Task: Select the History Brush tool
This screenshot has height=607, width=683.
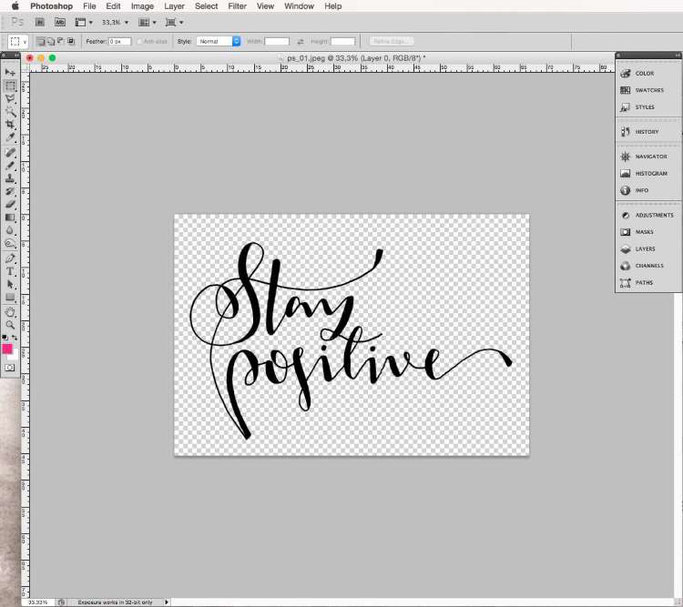Action: [10, 192]
